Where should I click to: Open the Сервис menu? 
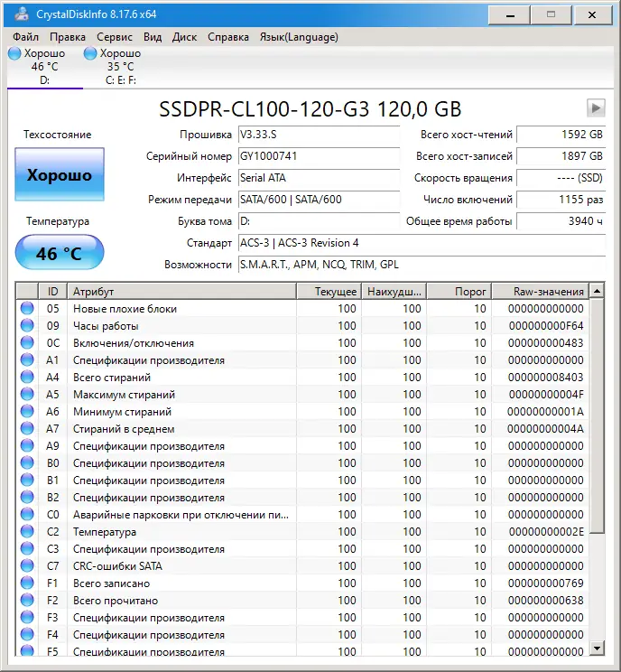[x=115, y=37]
